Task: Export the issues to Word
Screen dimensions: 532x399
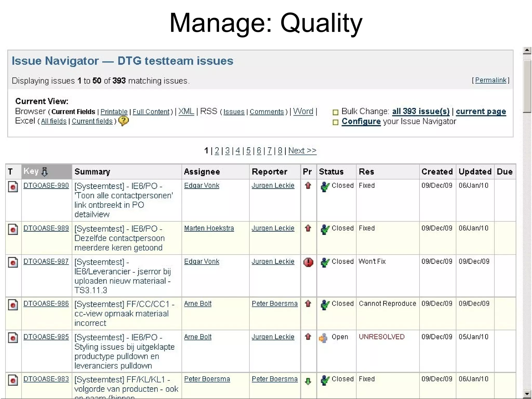Action: coord(303,111)
